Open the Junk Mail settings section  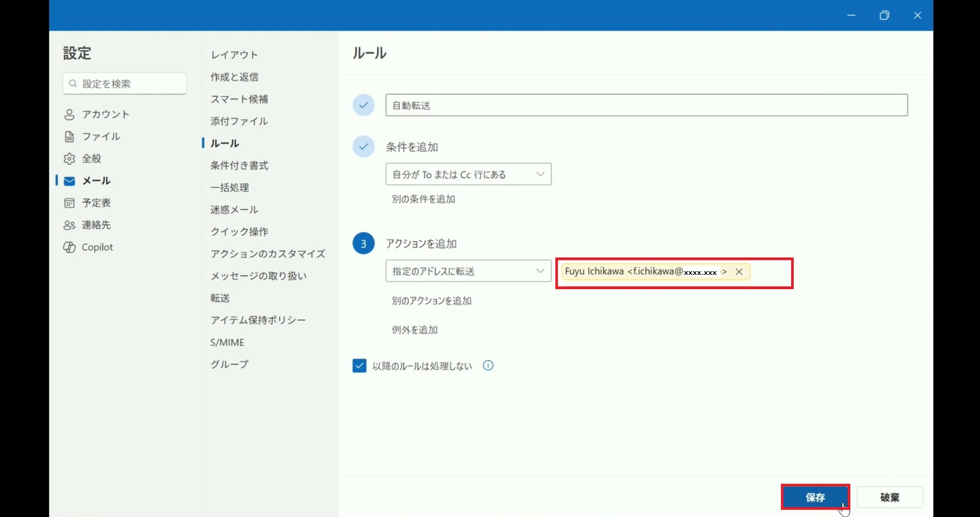234,209
